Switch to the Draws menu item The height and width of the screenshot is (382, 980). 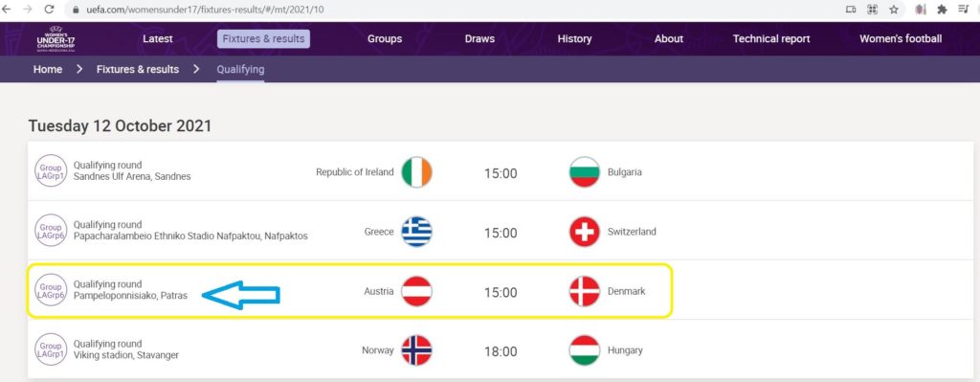[x=479, y=38]
